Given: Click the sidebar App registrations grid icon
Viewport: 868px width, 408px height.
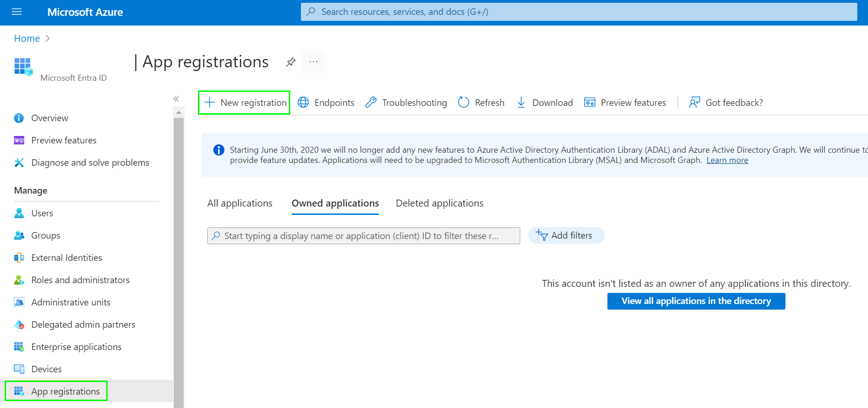Looking at the screenshot, I should pyautogui.click(x=19, y=391).
